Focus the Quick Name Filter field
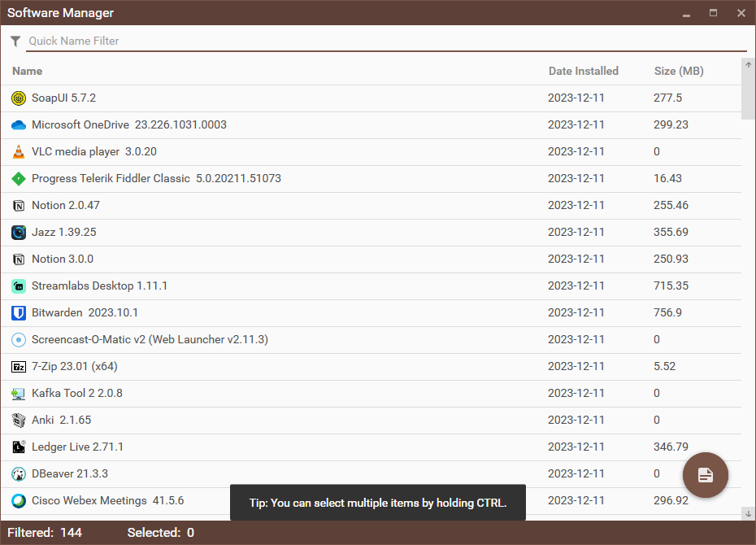 386,41
